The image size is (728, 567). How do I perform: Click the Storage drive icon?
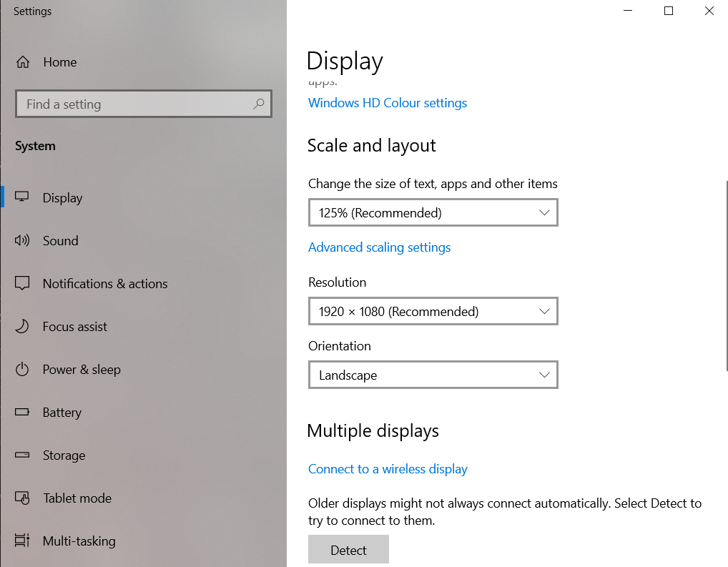tap(22, 455)
